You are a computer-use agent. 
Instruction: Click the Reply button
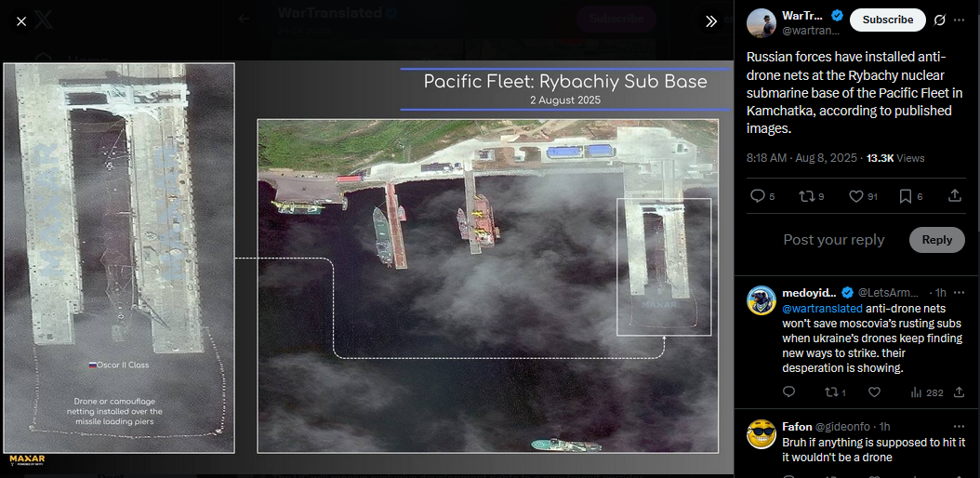[937, 240]
